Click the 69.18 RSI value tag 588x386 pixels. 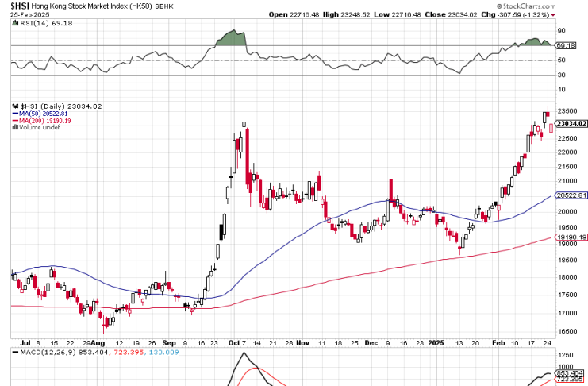pos(565,46)
